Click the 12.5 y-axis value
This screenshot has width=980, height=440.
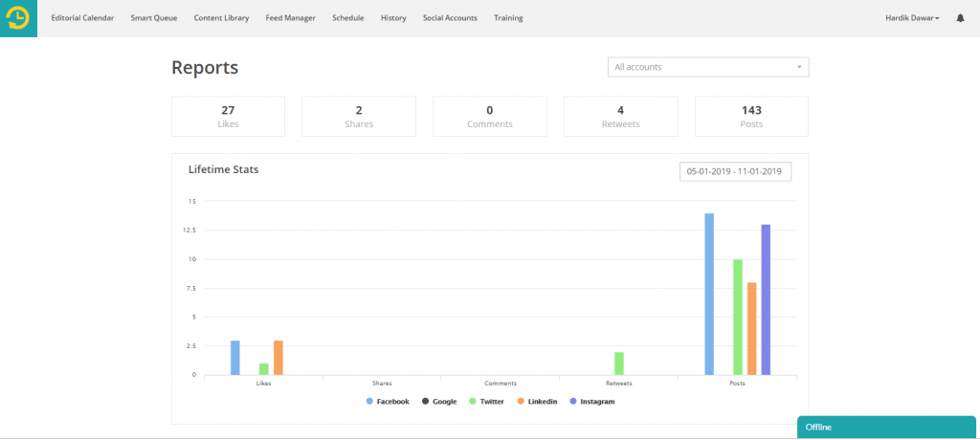tap(190, 230)
